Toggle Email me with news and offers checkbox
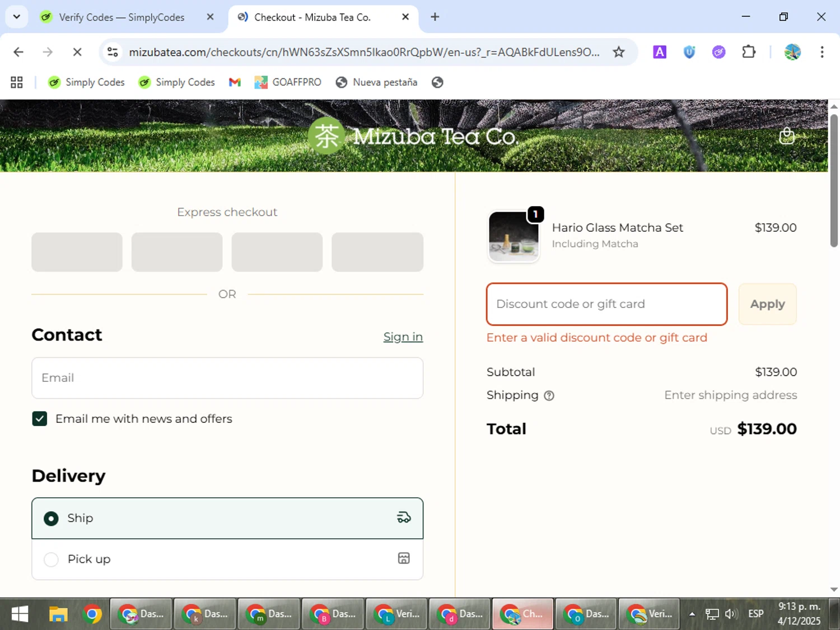The height and width of the screenshot is (630, 840). 40,419
